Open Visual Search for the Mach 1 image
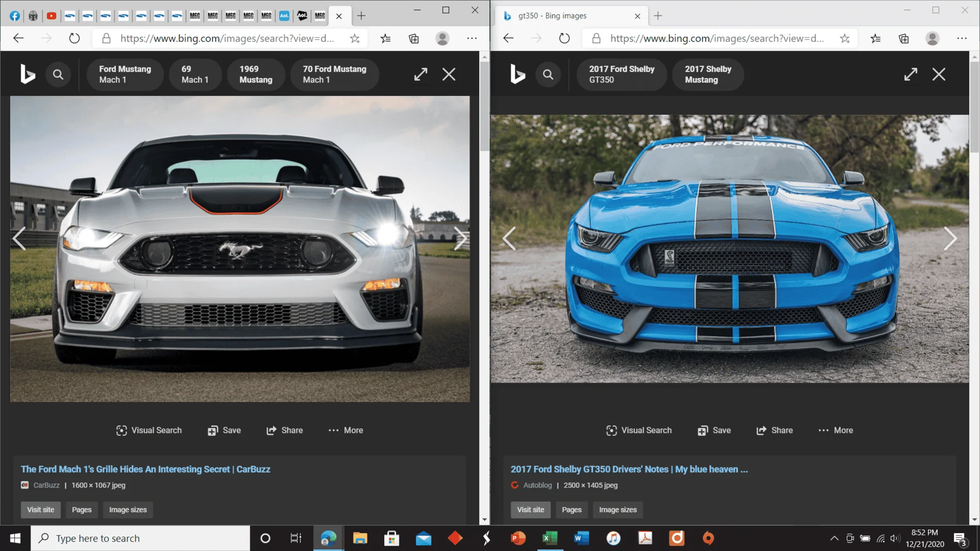The image size is (980, 551). click(149, 430)
